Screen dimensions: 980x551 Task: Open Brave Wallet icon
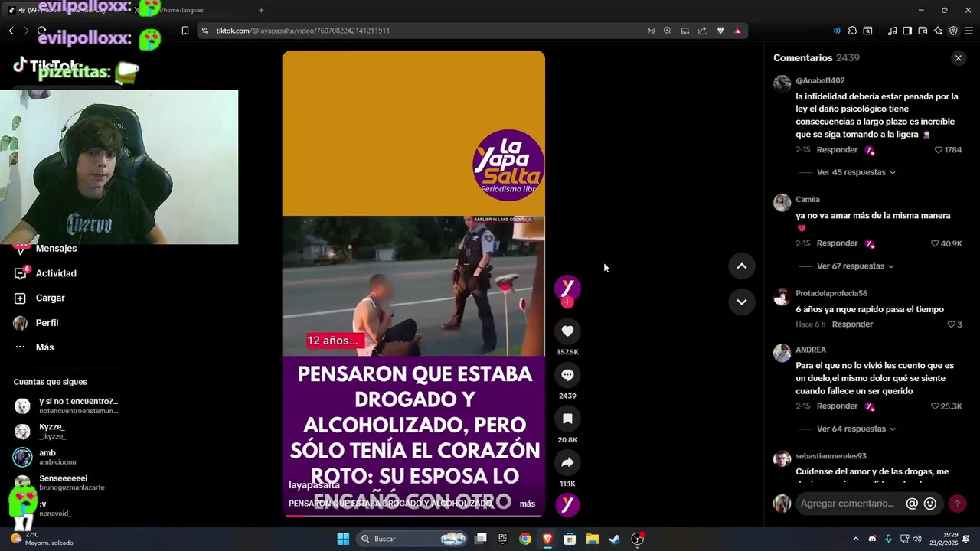pyautogui.click(x=923, y=31)
